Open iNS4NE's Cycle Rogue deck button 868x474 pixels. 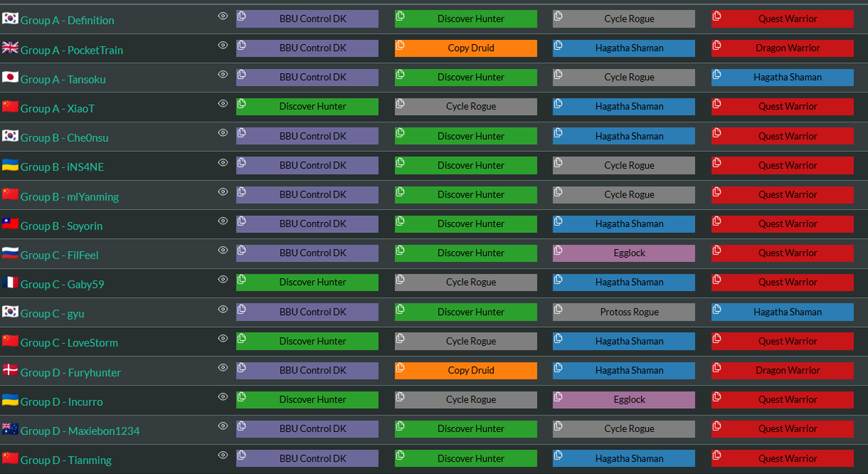[x=624, y=166]
